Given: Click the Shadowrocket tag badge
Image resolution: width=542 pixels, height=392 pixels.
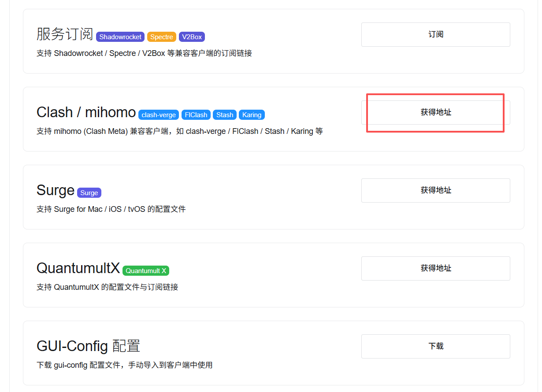Looking at the screenshot, I should coord(120,37).
